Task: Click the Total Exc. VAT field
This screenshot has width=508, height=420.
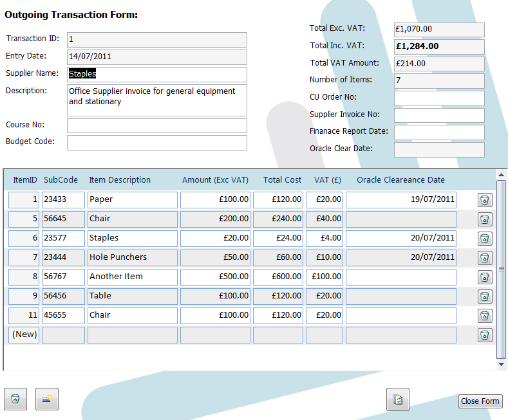Action: tap(439, 30)
